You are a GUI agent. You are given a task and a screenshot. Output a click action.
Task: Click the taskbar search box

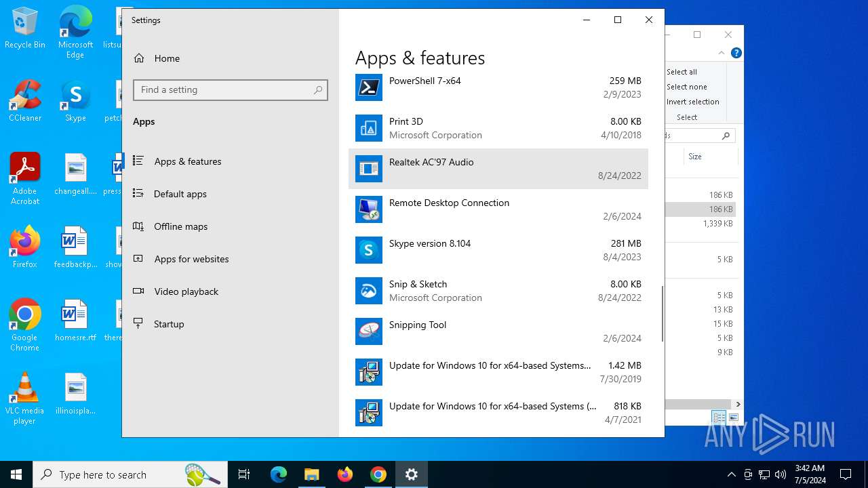(130, 474)
